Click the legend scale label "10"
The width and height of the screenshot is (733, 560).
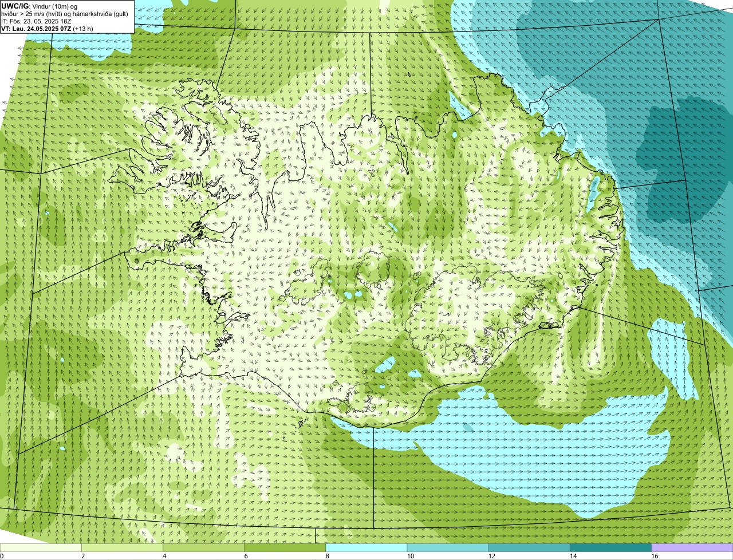click(x=411, y=556)
